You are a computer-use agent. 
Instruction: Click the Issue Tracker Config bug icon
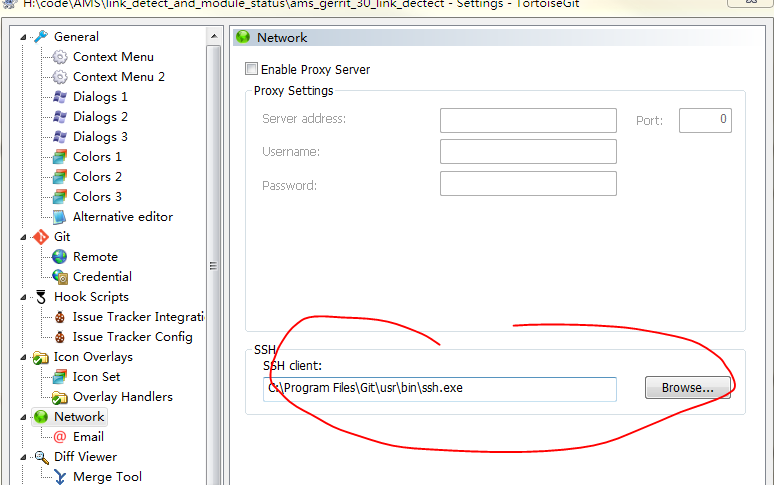click(60, 337)
